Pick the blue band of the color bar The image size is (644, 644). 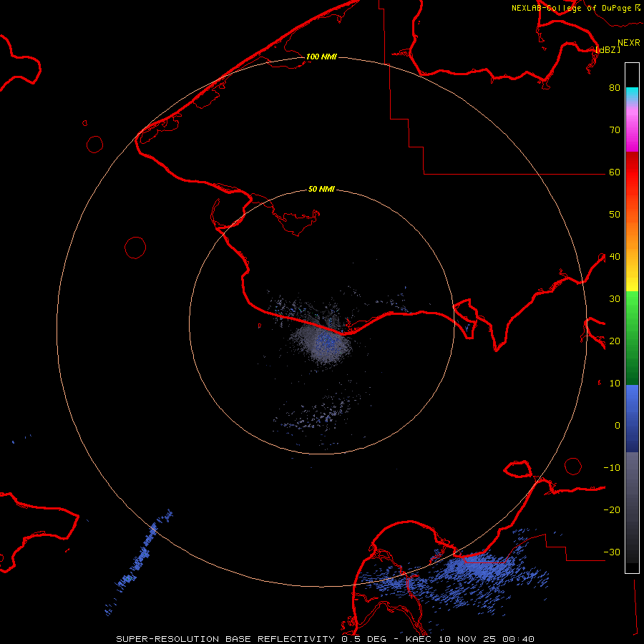(x=632, y=419)
